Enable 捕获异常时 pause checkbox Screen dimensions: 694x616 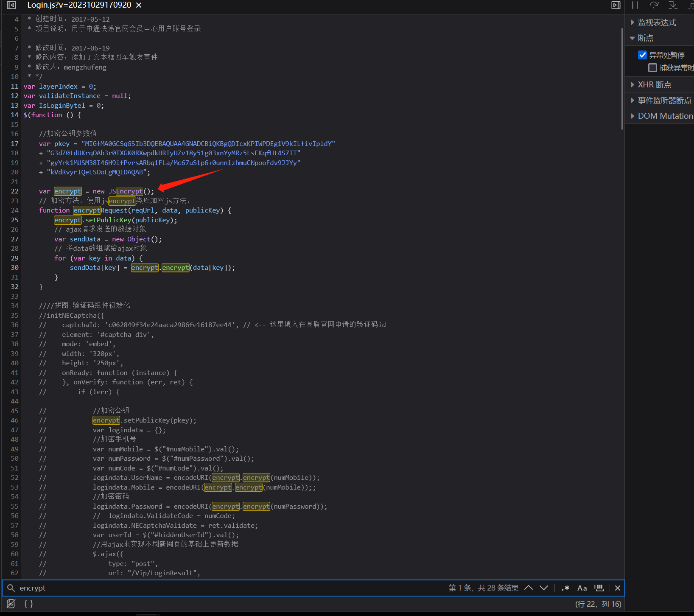(653, 68)
